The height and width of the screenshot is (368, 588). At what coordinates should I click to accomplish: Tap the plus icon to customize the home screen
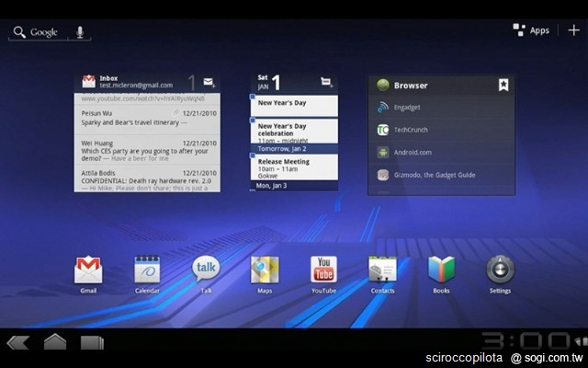coord(573,30)
